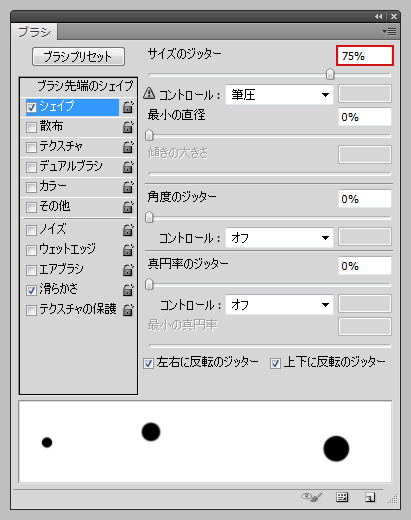
Task: Click the lock icon beside シェイプ
Action: click(128, 107)
